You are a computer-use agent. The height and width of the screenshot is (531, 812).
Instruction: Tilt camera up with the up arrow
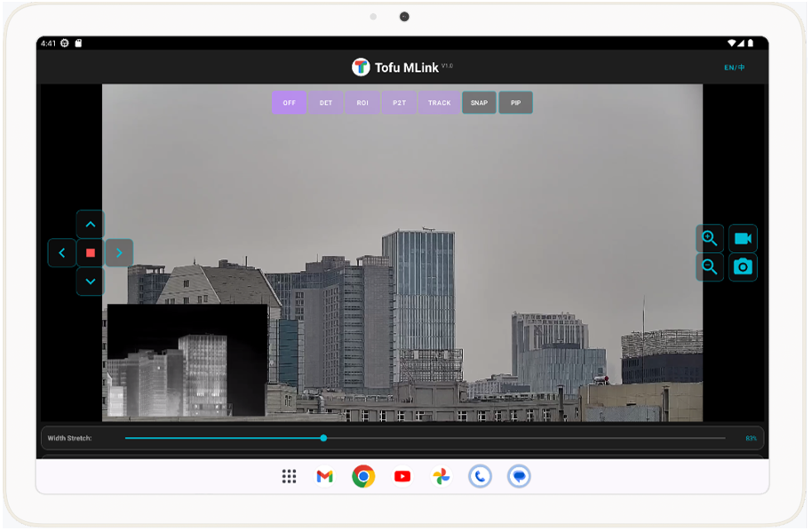[91, 225]
